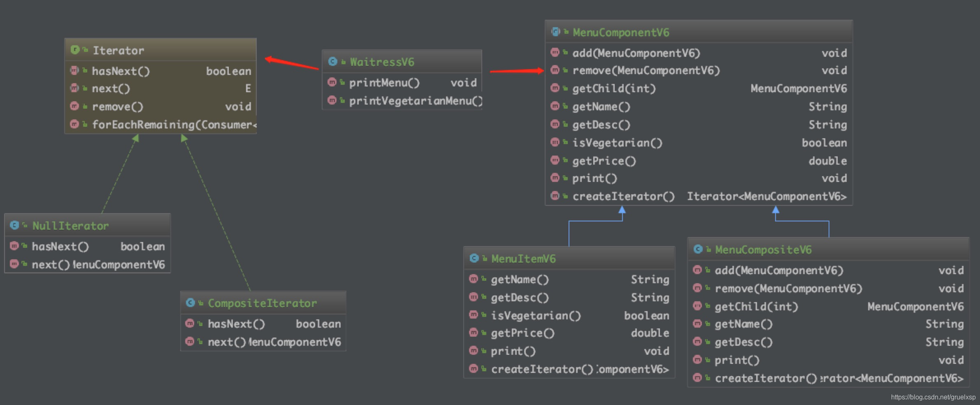This screenshot has width=980, height=405.
Task: Select getName() in MenuCompositeV6
Action: tap(743, 324)
